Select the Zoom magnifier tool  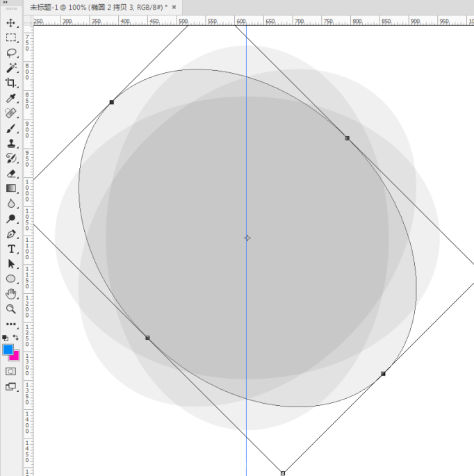(11, 309)
